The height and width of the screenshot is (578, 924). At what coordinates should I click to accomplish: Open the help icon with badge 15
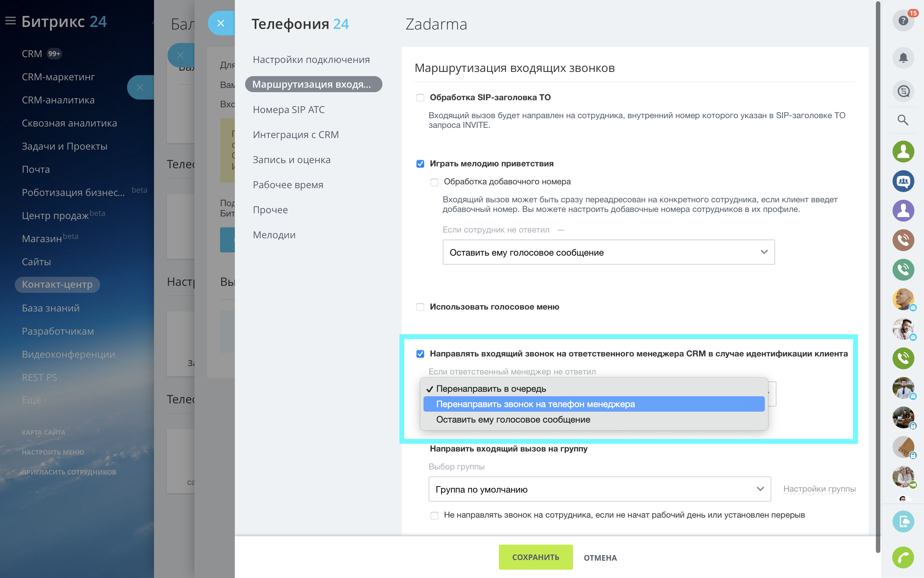903,20
